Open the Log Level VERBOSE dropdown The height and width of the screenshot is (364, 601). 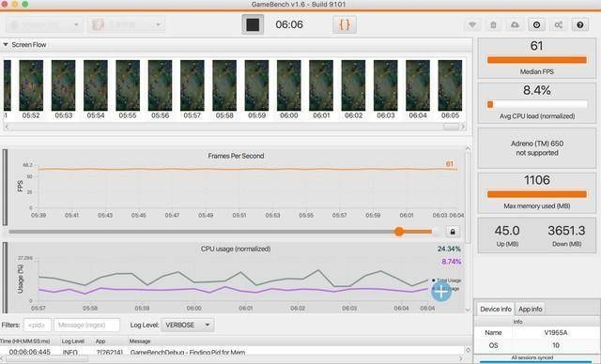point(188,325)
